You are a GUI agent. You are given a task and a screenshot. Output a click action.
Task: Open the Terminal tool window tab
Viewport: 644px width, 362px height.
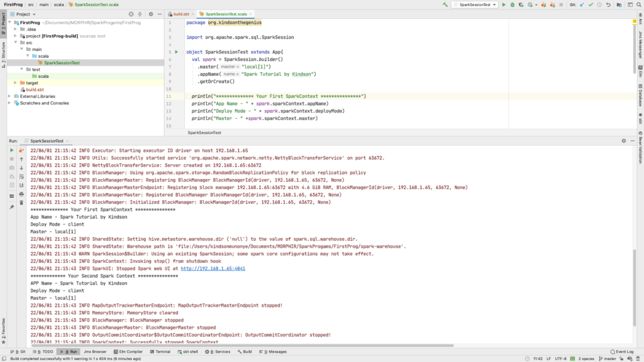pos(160,352)
